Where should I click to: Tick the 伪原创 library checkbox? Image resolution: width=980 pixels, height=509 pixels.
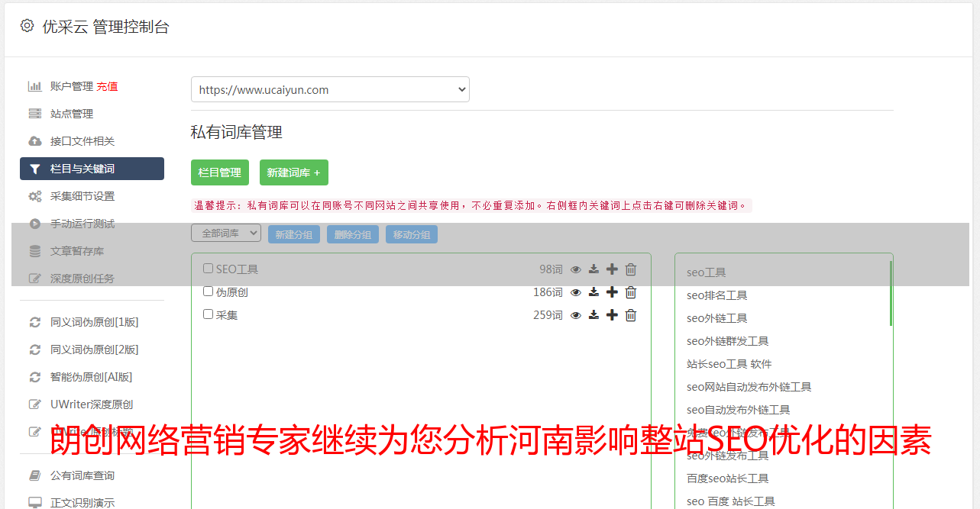pos(208,292)
